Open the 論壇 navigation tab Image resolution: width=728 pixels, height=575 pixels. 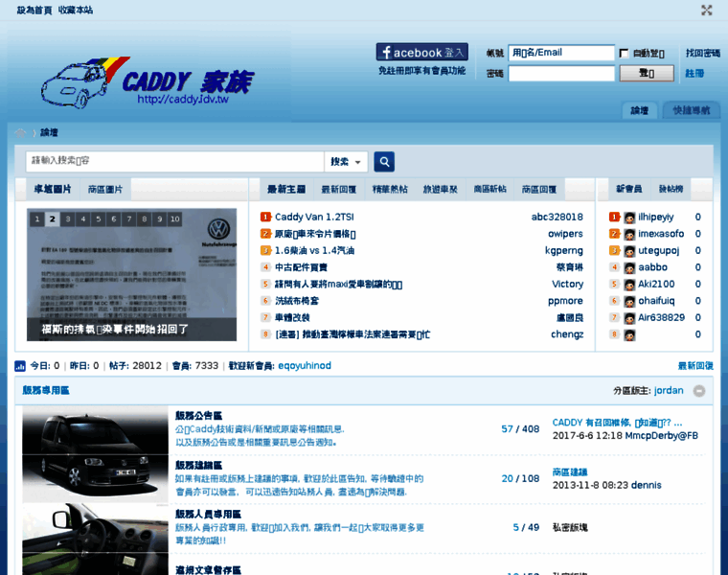[639, 110]
